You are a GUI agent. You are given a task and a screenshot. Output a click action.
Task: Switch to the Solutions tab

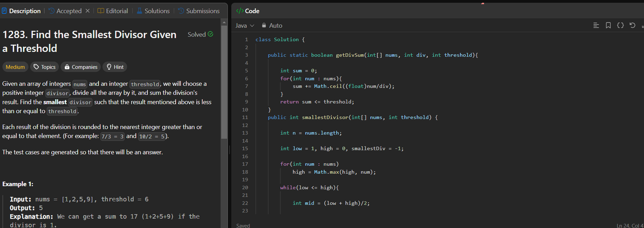click(152, 11)
